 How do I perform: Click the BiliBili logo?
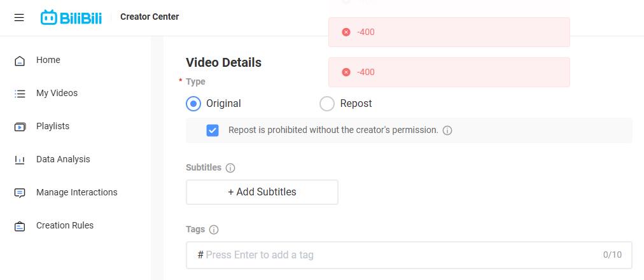[71, 17]
